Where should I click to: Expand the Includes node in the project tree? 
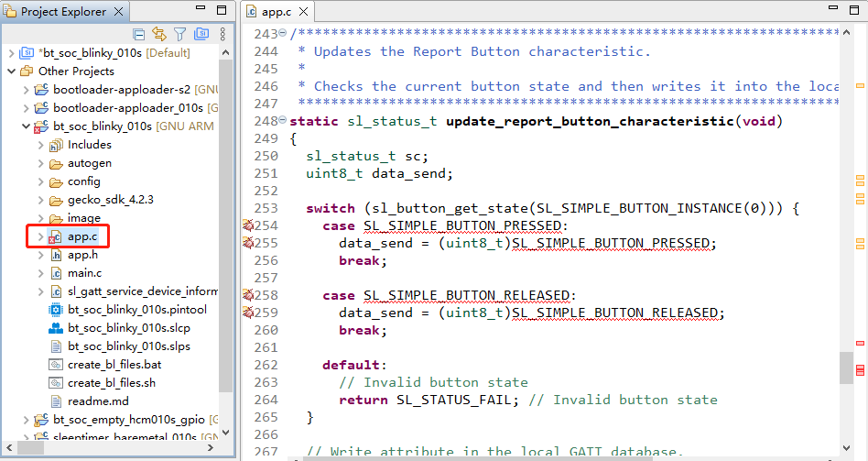(40, 144)
